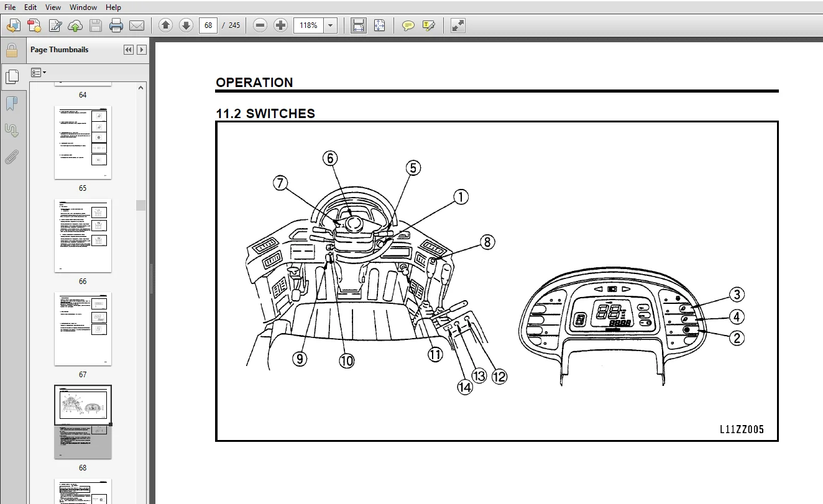
Task: Open the Help menu
Action: click(113, 7)
